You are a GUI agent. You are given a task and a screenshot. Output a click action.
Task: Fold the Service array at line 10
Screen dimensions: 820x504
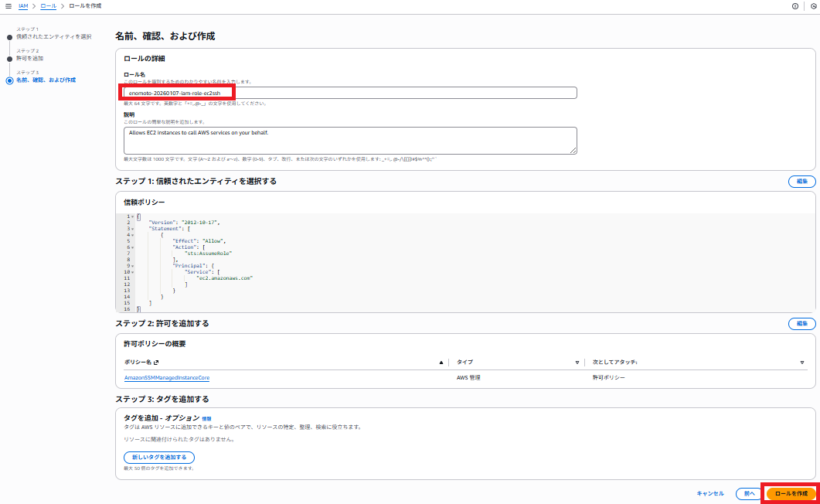133,271
